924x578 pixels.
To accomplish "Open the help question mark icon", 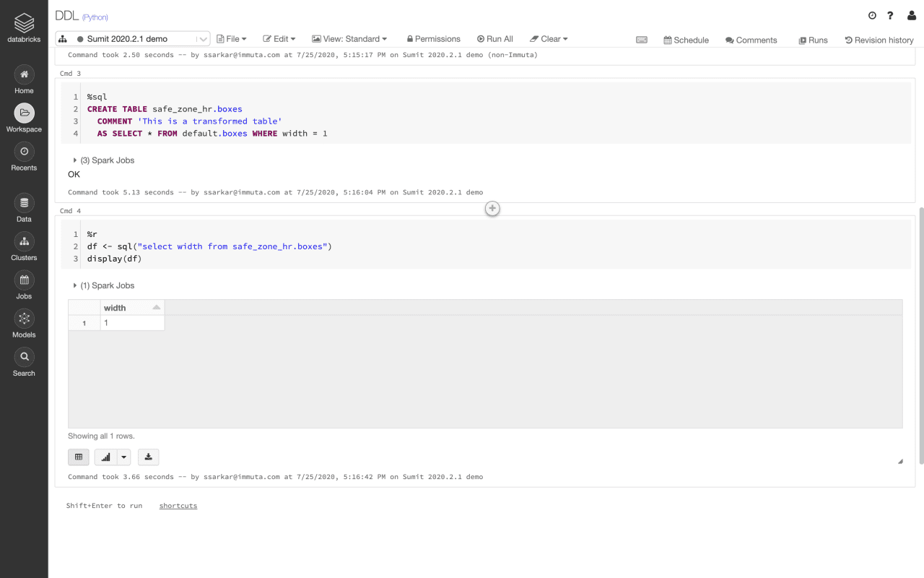I will click(891, 15).
